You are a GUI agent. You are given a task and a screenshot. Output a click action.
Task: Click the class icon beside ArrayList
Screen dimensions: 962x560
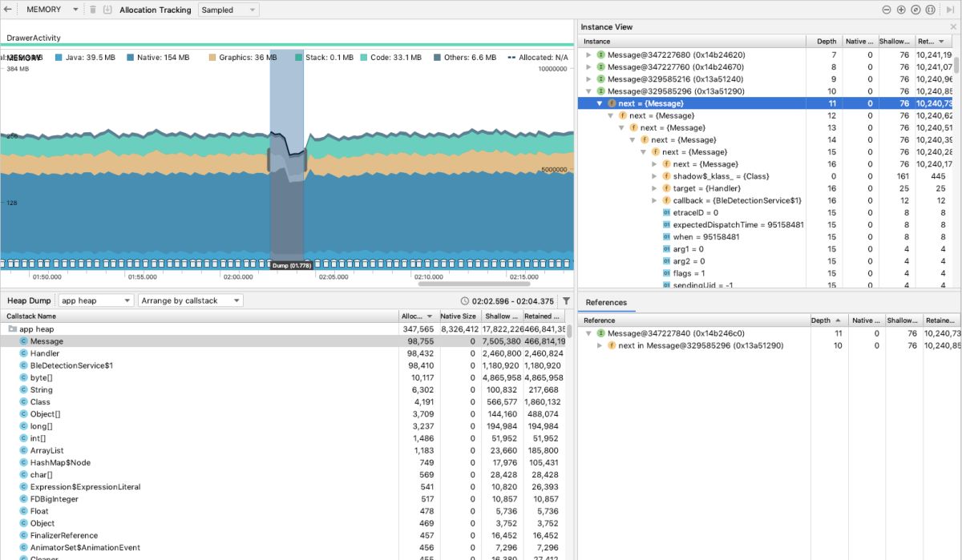pyautogui.click(x=23, y=450)
